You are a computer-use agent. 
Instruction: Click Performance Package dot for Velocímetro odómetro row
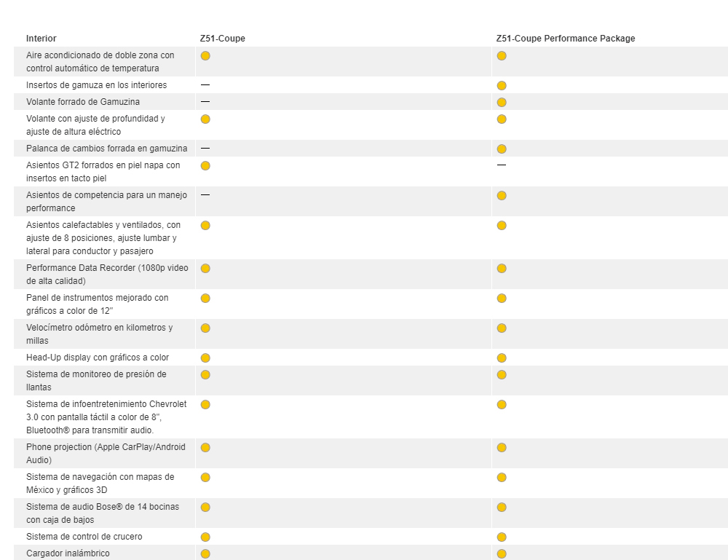tap(502, 328)
